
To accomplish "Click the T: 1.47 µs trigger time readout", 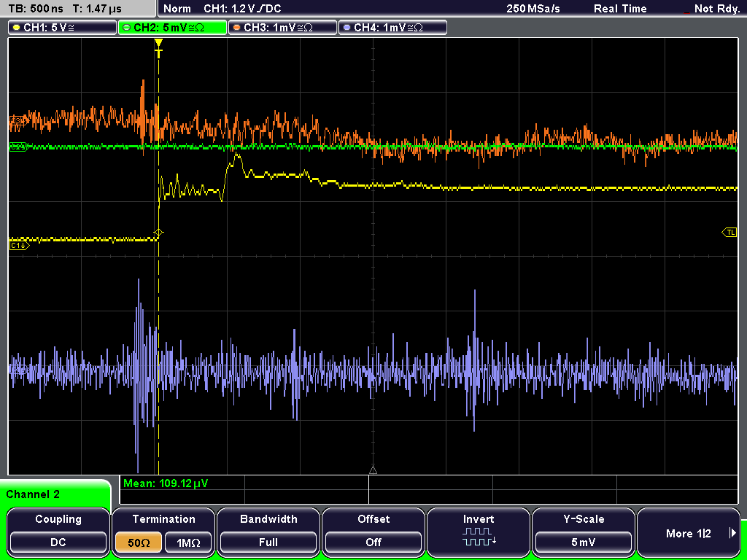I will pyautogui.click(x=97, y=9).
